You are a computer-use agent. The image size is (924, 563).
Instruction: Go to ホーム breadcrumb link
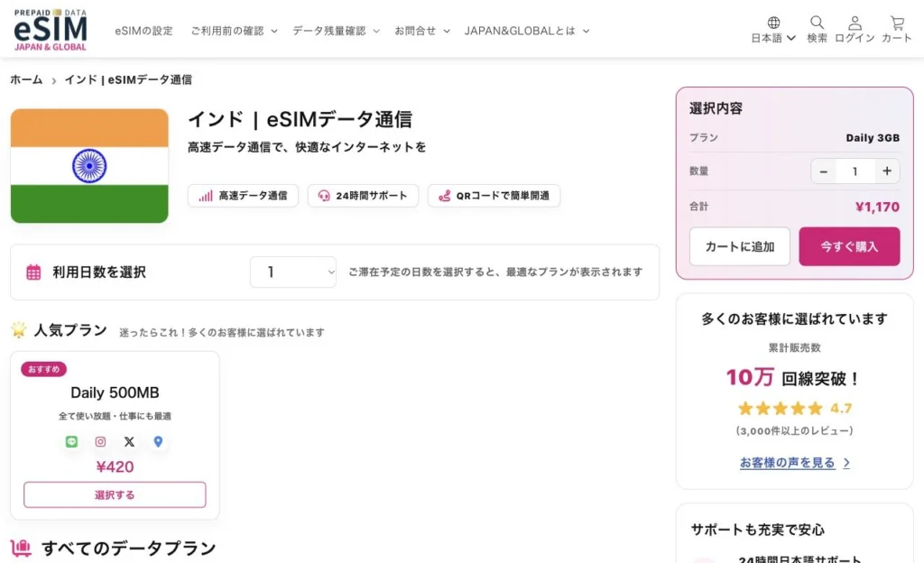pyautogui.click(x=26, y=79)
